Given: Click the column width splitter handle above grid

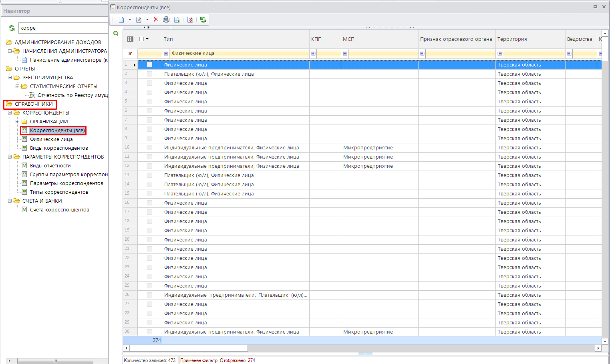Looking at the screenshot, I should tap(147, 27).
